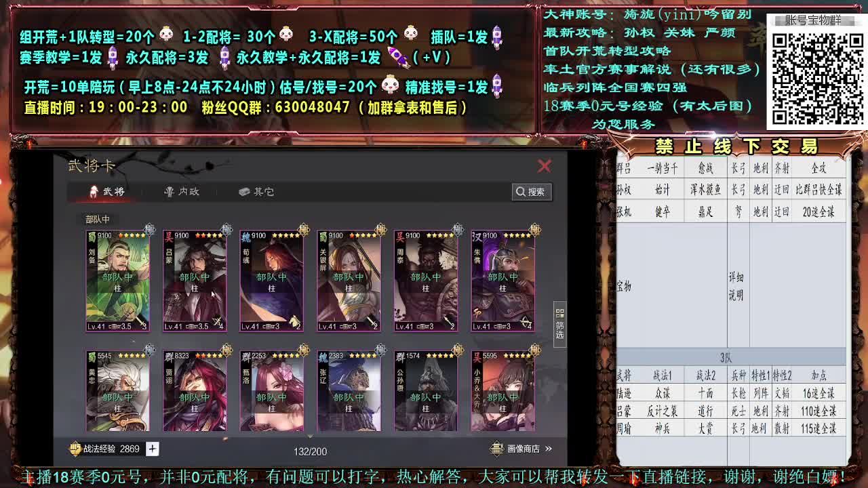Click the 浑水摸鱼 cell in the table
This screenshot has width=868, height=488.
pos(706,190)
